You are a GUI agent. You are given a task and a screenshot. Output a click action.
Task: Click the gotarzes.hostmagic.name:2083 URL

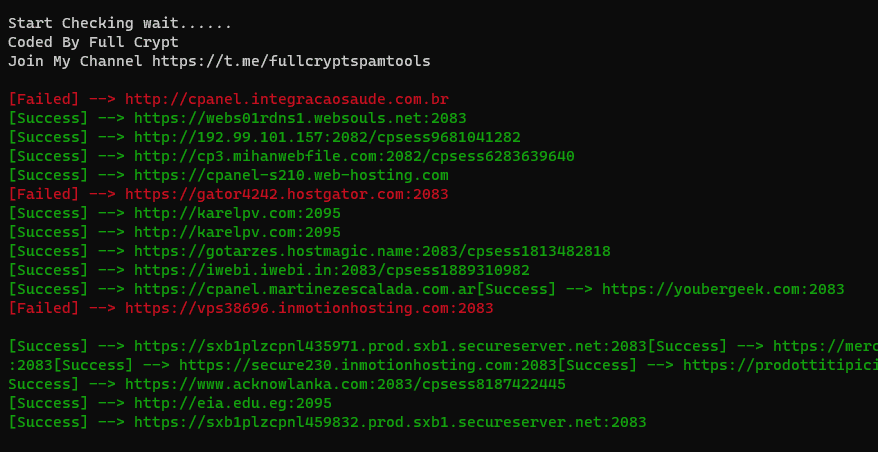point(372,251)
